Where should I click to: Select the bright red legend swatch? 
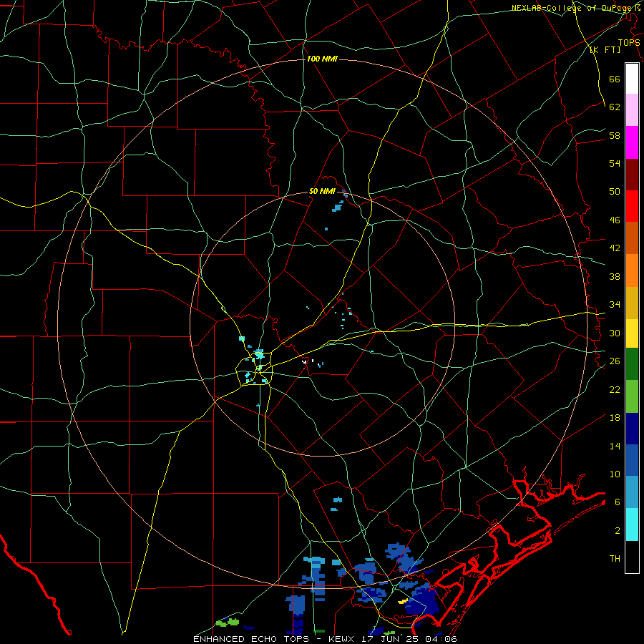[x=632, y=206]
